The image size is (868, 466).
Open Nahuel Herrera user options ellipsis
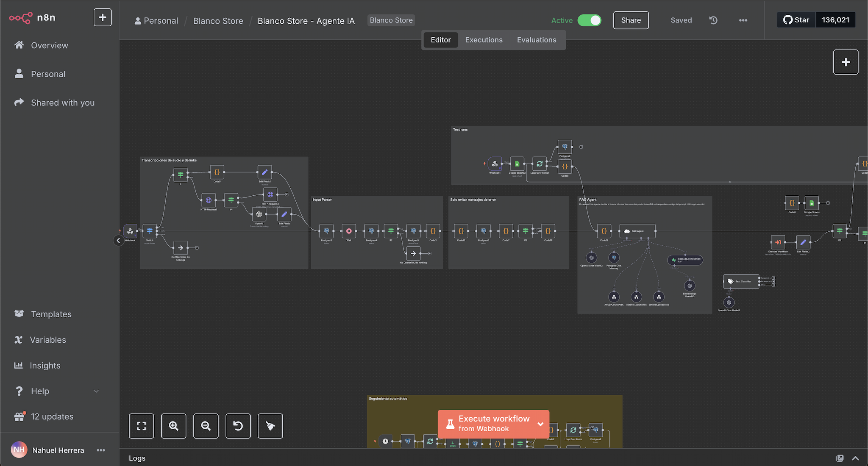101,450
